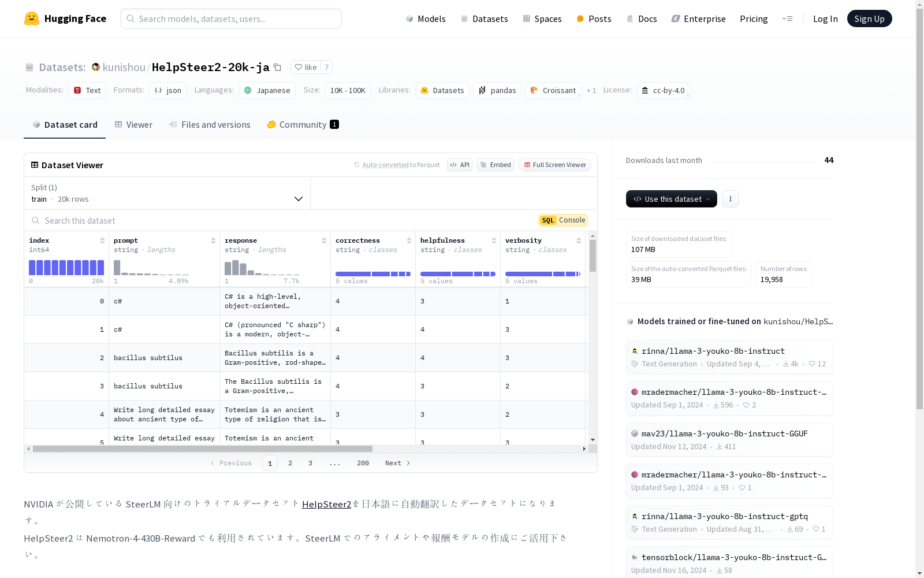Go to Datasets in the top navigation
This screenshot has width=924, height=578.
click(484, 18)
